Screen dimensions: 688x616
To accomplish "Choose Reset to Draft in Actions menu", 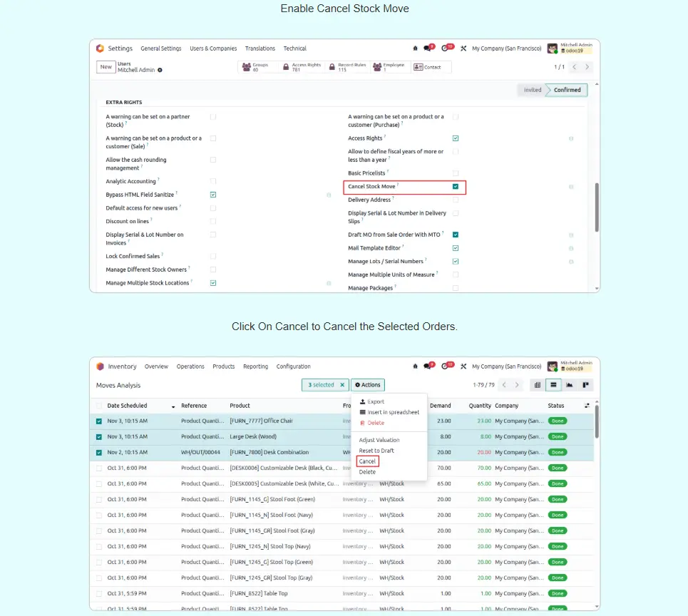I will [376, 451].
